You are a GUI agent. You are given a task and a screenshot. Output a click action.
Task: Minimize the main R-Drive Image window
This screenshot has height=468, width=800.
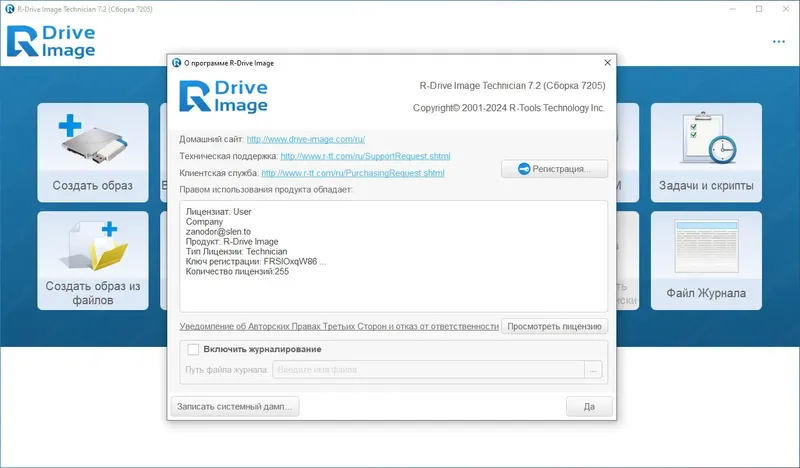[x=733, y=9]
